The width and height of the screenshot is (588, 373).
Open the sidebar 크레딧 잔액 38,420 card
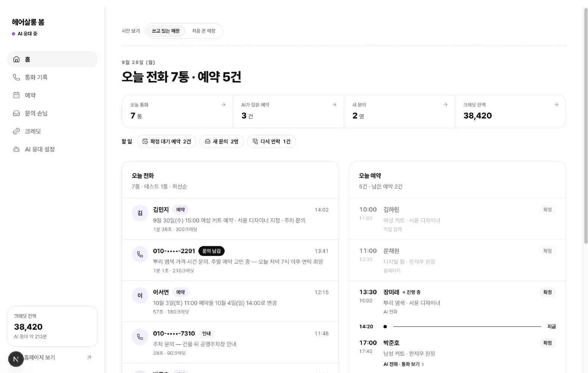[x=53, y=326]
